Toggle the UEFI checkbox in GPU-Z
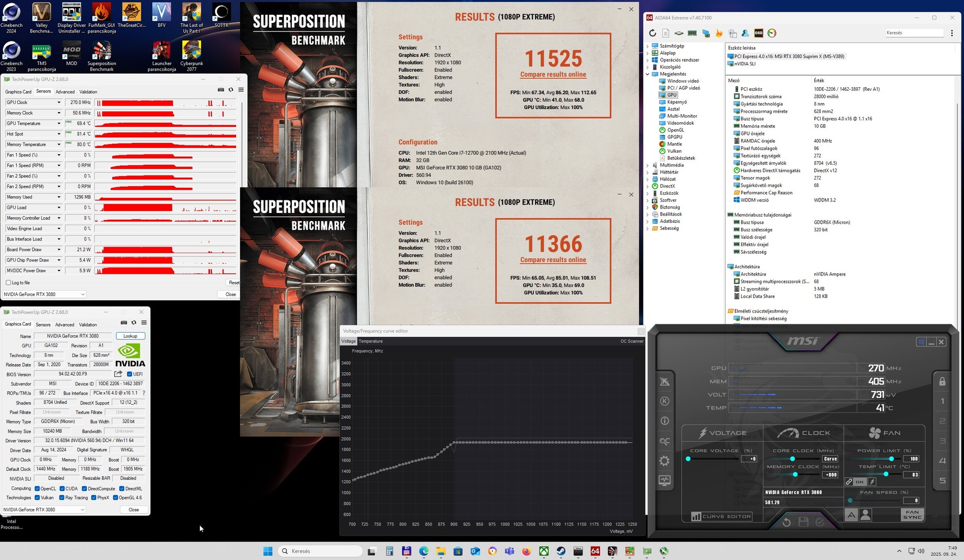The image size is (964, 560). point(129,374)
